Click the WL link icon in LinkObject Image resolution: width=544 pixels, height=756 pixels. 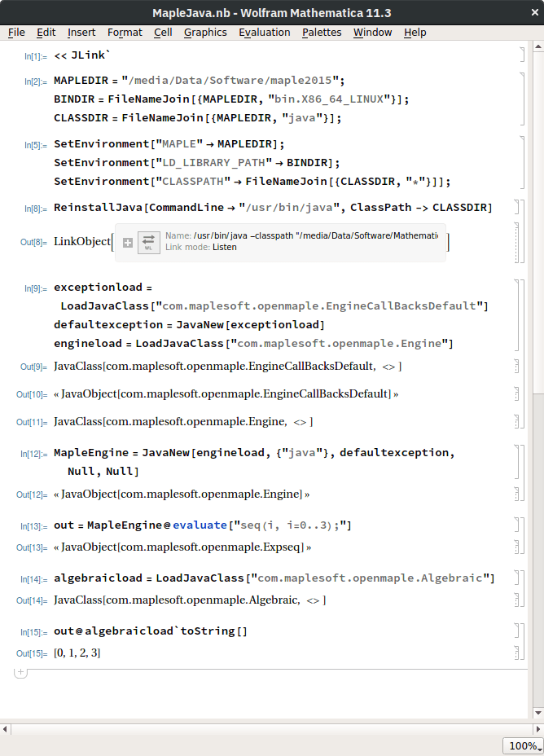[148, 242]
